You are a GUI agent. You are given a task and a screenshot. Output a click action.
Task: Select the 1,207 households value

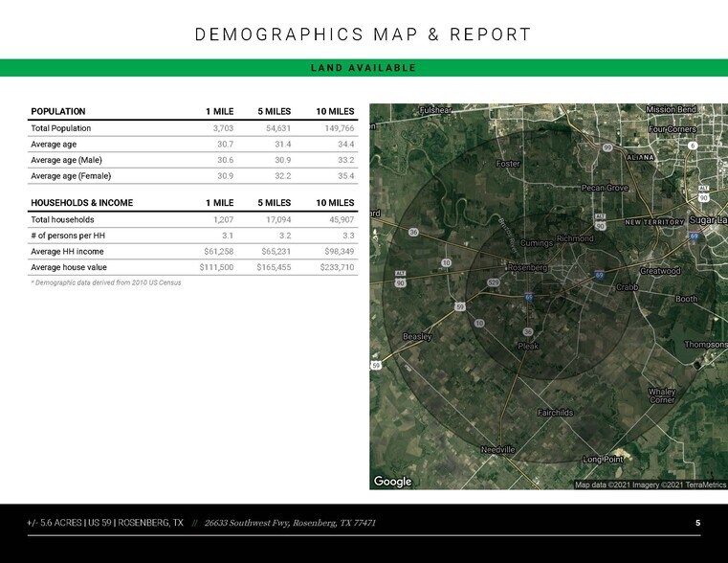point(223,219)
